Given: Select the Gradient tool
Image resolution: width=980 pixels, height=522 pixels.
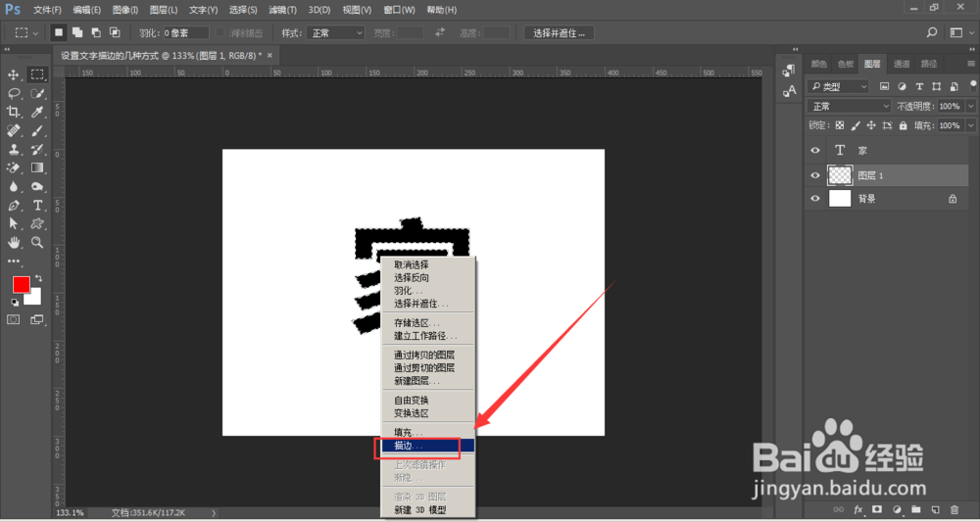Looking at the screenshot, I should 37,168.
